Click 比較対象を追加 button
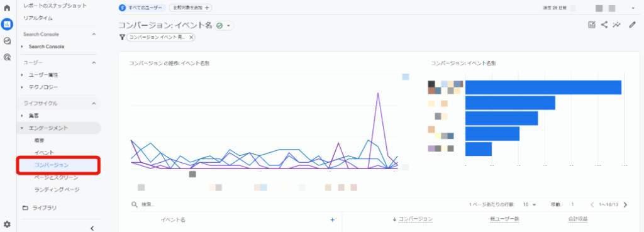Viewport: 644px width, 232px height. pyautogui.click(x=191, y=8)
